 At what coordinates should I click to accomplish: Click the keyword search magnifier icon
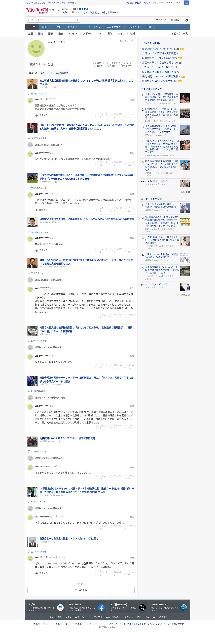77,20
